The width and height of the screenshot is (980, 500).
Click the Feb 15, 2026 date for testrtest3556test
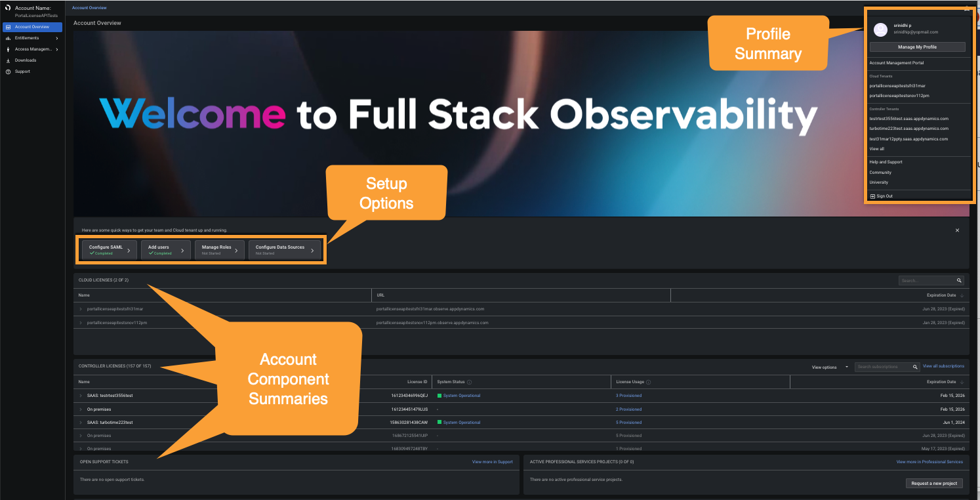(x=952, y=396)
